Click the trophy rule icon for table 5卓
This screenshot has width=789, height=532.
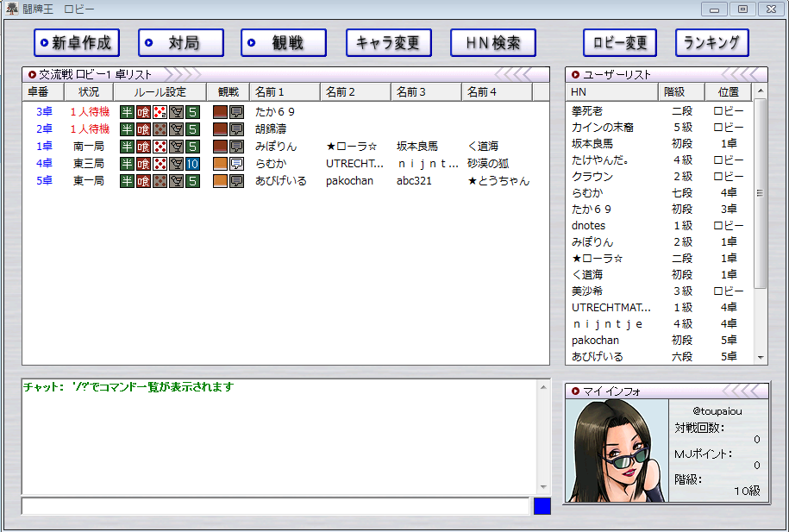pos(175,180)
